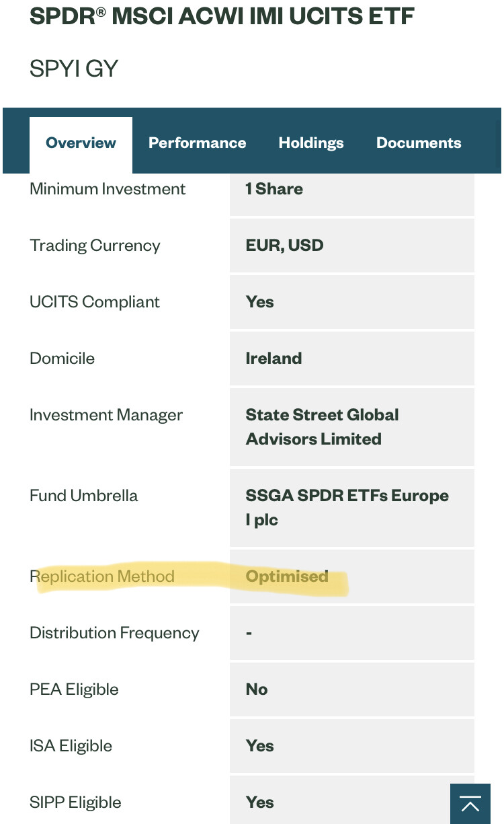Open the Performance tab
This screenshot has height=824, width=504.
point(197,143)
